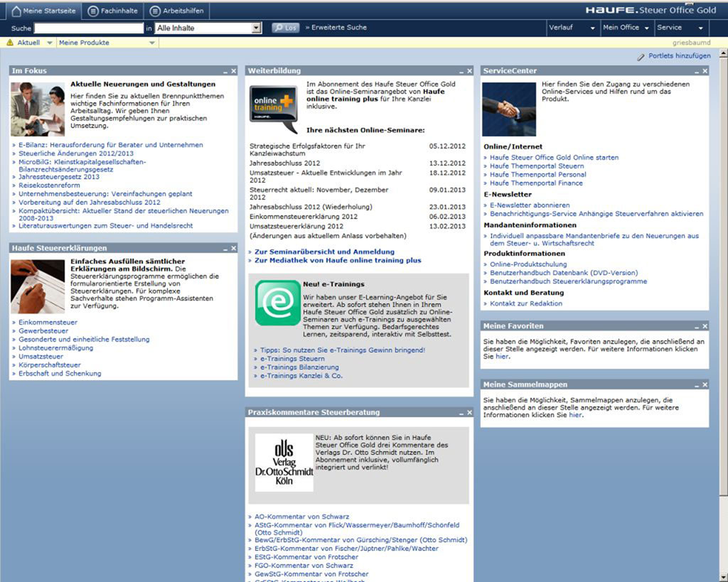Expand the Verlauf dropdown menu
728x582 pixels.
tap(572, 28)
